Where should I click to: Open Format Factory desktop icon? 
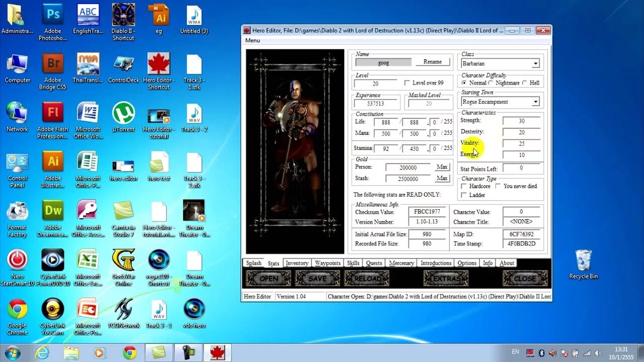[x=18, y=219]
